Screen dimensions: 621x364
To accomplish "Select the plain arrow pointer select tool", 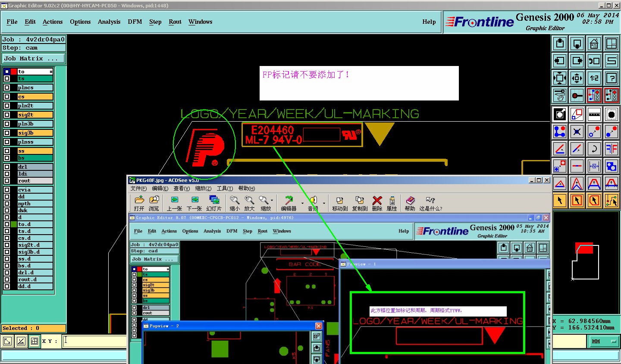I will pos(560,201).
